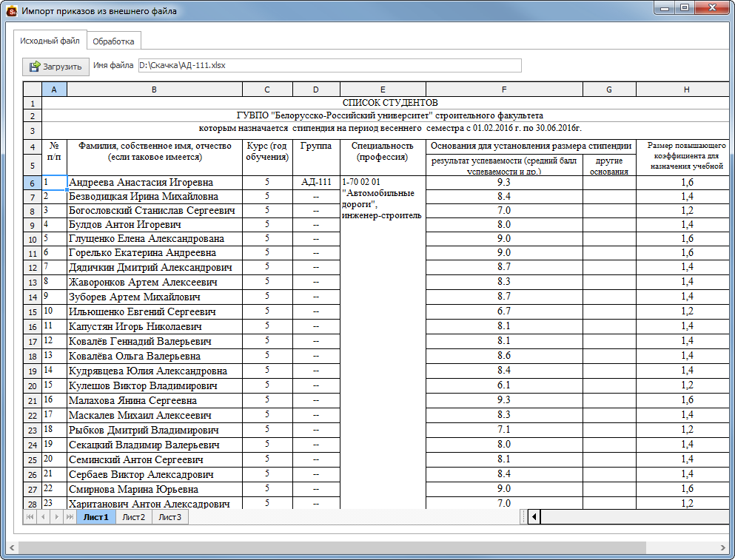Select column D header
The height and width of the screenshot is (560, 735).
(x=316, y=90)
